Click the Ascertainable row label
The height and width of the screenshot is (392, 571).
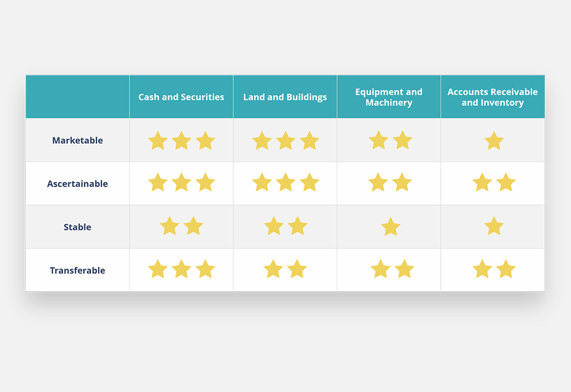77,184
